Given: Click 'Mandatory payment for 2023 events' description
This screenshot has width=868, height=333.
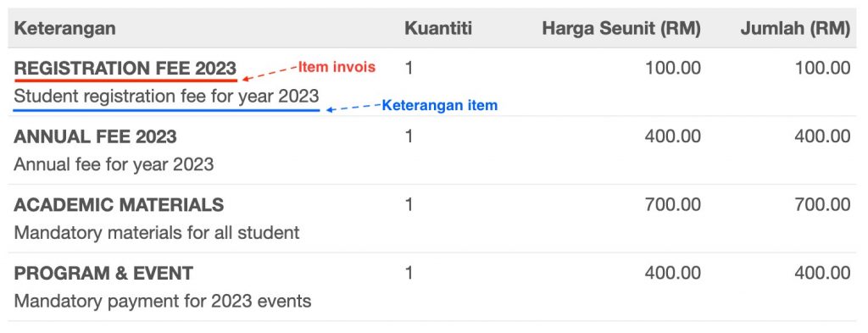Looking at the screenshot, I should tap(163, 302).
